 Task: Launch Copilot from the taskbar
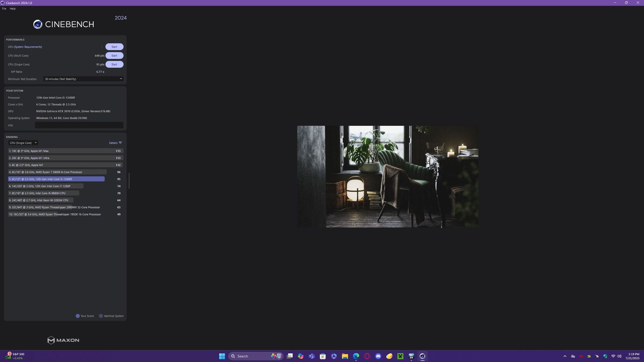[301, 356]
